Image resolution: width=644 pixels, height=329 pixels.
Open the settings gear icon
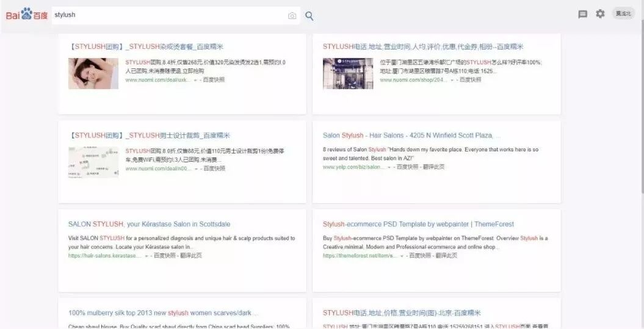click(x=600, y=14)
